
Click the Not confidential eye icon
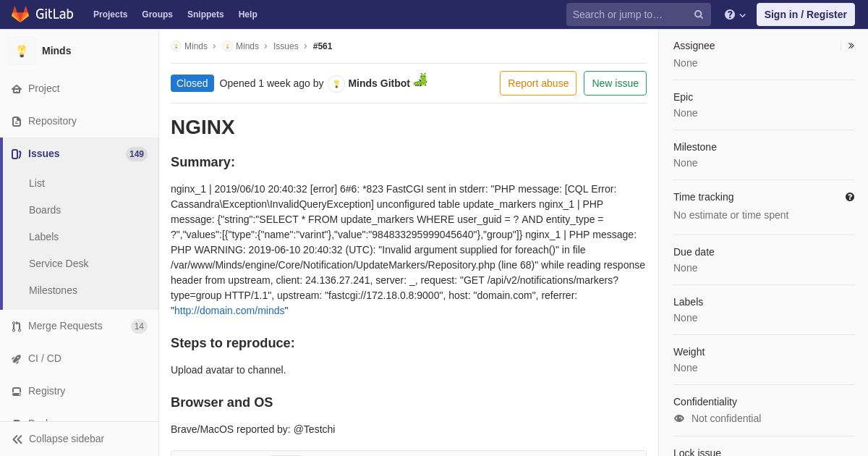tap(679, 418)
